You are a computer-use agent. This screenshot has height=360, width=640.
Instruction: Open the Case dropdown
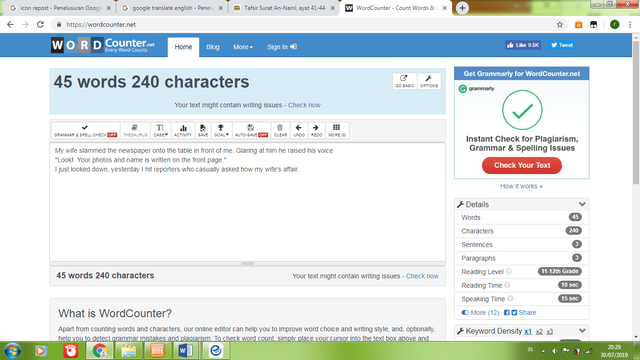click(x=161, y=131)
